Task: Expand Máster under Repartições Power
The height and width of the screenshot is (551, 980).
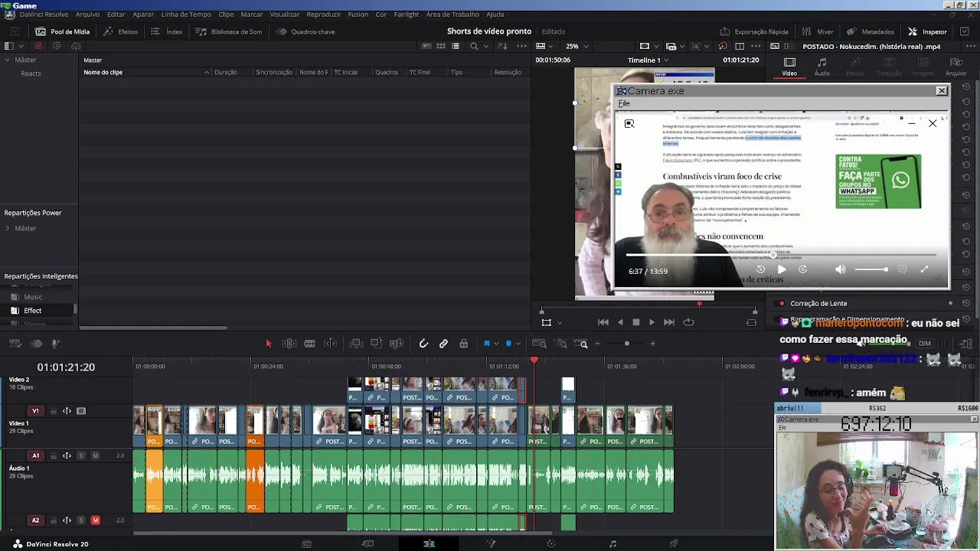Action: click(x=8, y=228)
